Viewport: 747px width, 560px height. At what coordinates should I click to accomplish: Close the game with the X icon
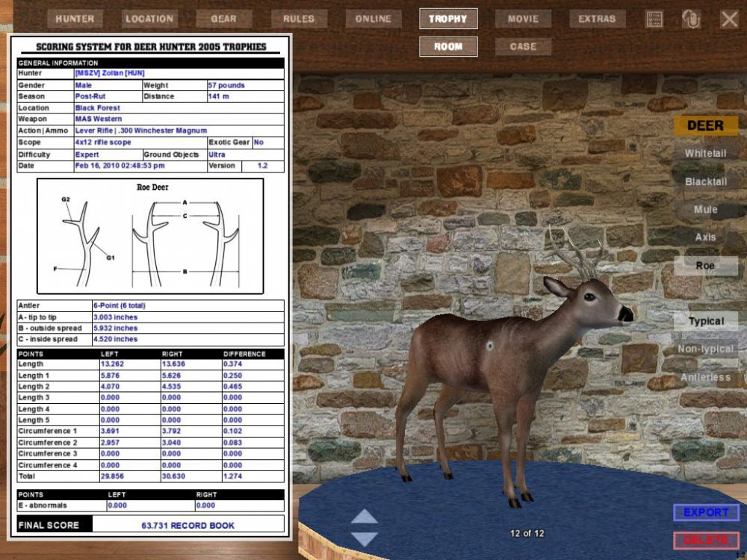click(x=729, y=19)
